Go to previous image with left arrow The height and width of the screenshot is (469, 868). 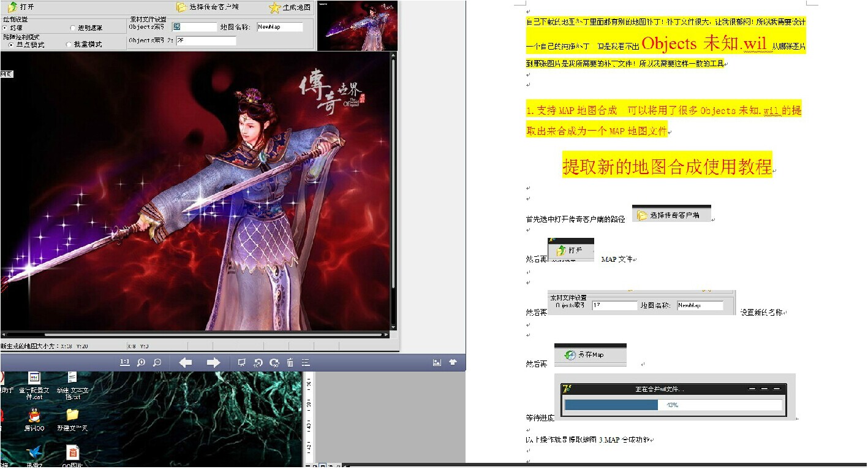click(x=185, y=363)
